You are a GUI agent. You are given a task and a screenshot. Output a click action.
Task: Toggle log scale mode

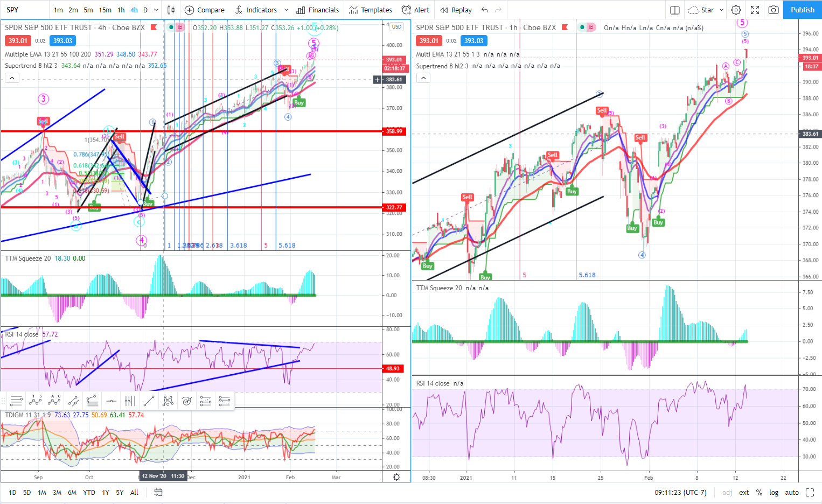[x=774, y=492]
